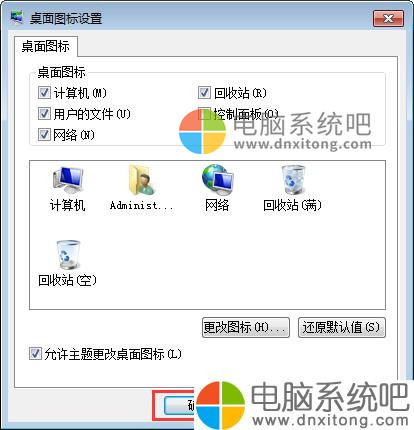Click the dialog title bar system icon
Viewport: 414px width, 430px height.
point(17,17)
